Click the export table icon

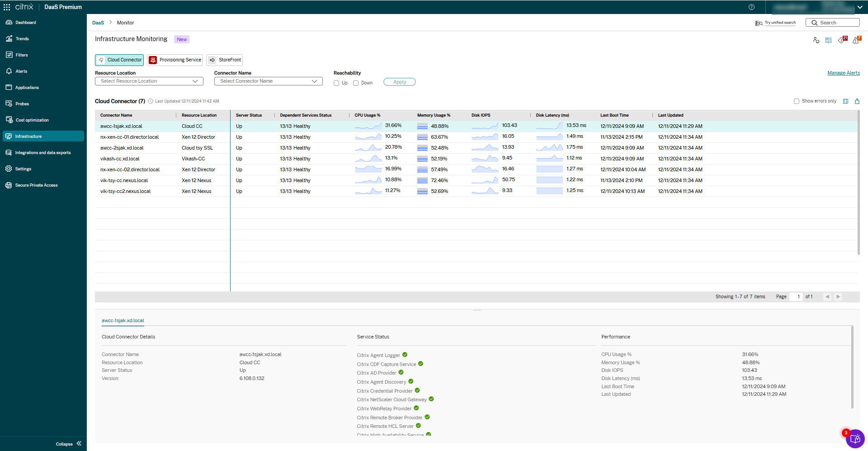[x=857, y=101]
